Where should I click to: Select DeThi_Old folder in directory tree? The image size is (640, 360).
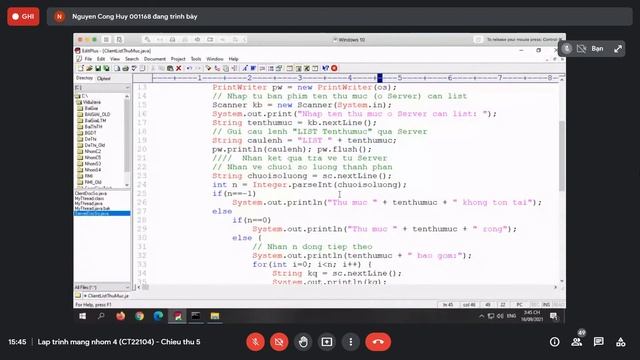[x=91, y=145]
